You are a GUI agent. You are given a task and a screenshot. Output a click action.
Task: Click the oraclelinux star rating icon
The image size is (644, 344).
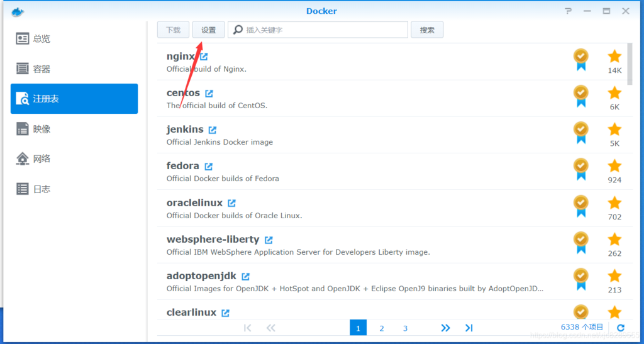point(614,203)
